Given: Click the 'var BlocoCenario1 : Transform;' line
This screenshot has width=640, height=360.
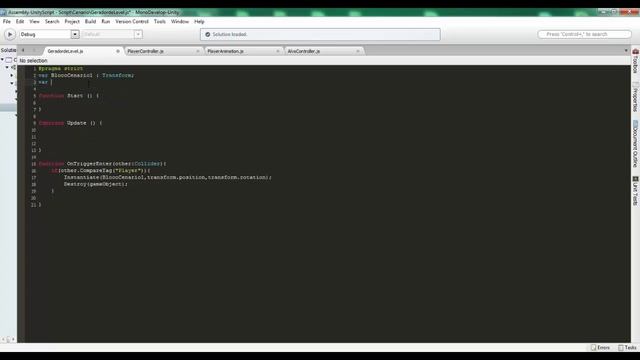Looking at the screenshot, I should (86, 76).
